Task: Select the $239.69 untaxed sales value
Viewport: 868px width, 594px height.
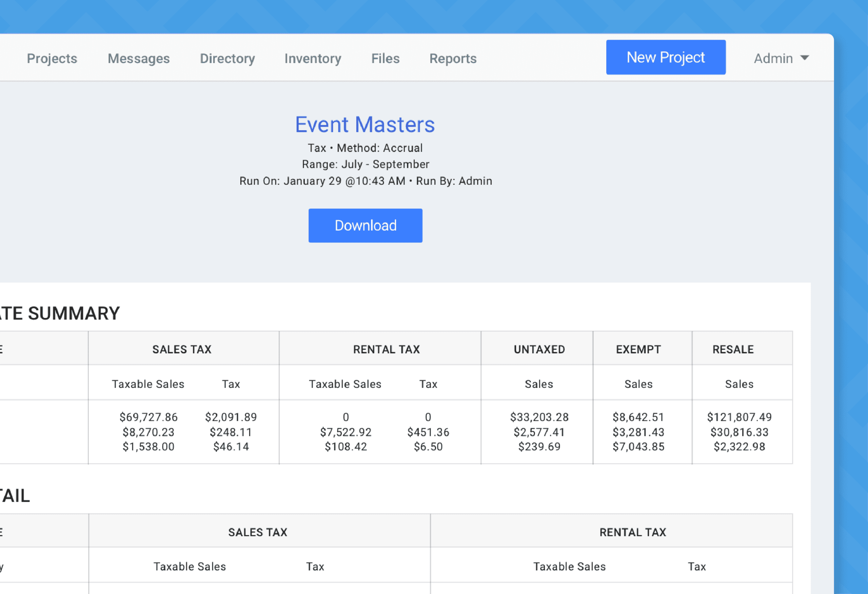Action: pyautogui.click(x=539, y=447)
